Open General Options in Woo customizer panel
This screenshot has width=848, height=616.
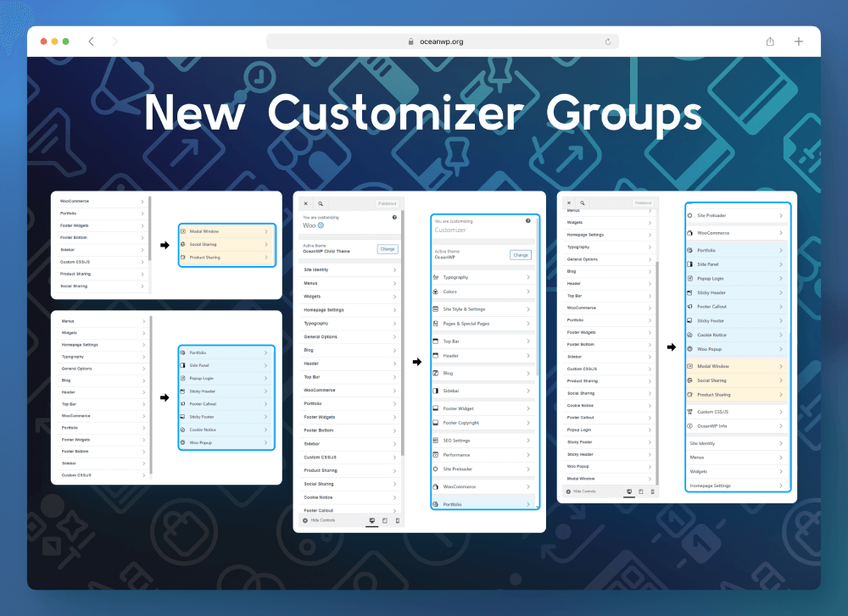point(350,336)
